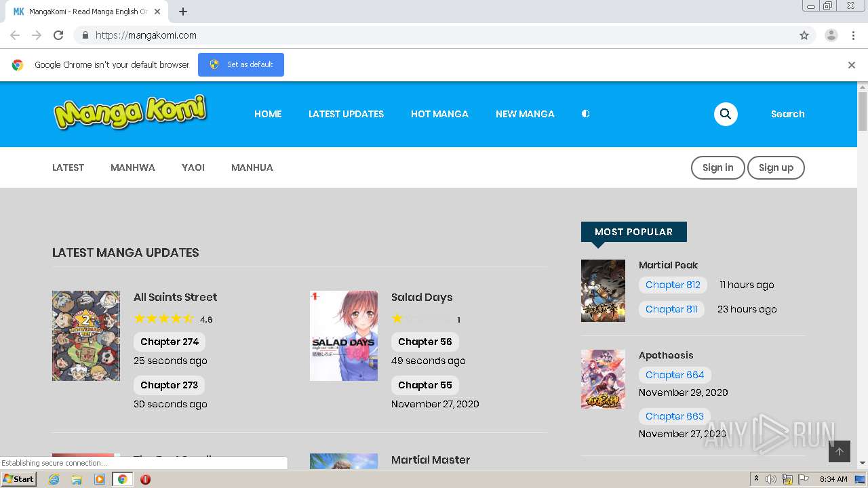Click the address bar URL field
Viewport: 868px width, 488px height.
(444, 35)
